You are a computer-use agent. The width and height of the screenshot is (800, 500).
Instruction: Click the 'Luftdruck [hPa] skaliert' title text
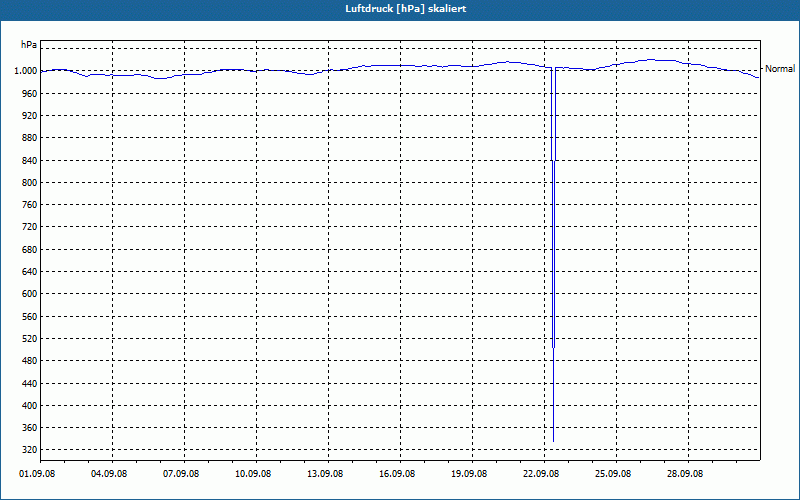(406, 9)
